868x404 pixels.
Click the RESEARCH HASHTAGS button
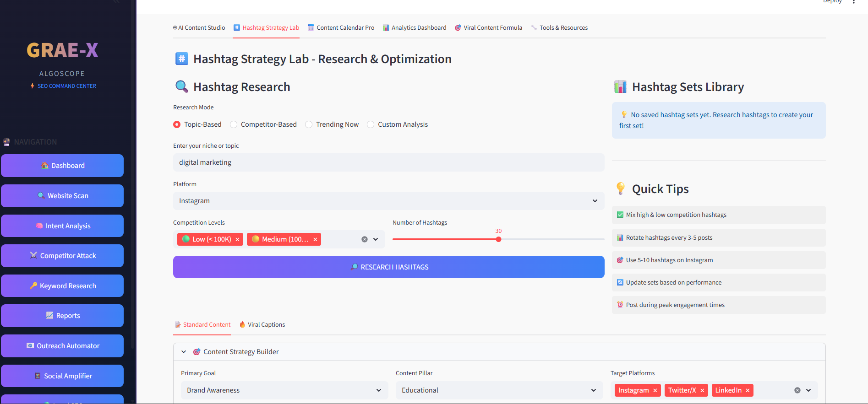388,267
